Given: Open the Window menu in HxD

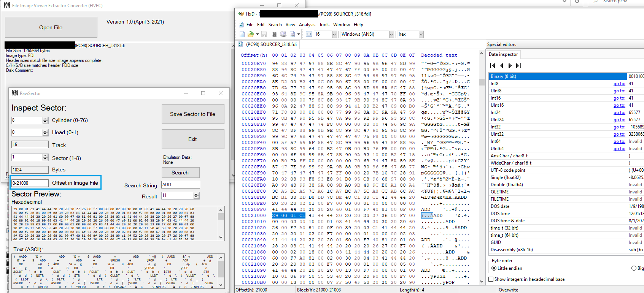Looking at the screenshot, I should coord(342,25).
